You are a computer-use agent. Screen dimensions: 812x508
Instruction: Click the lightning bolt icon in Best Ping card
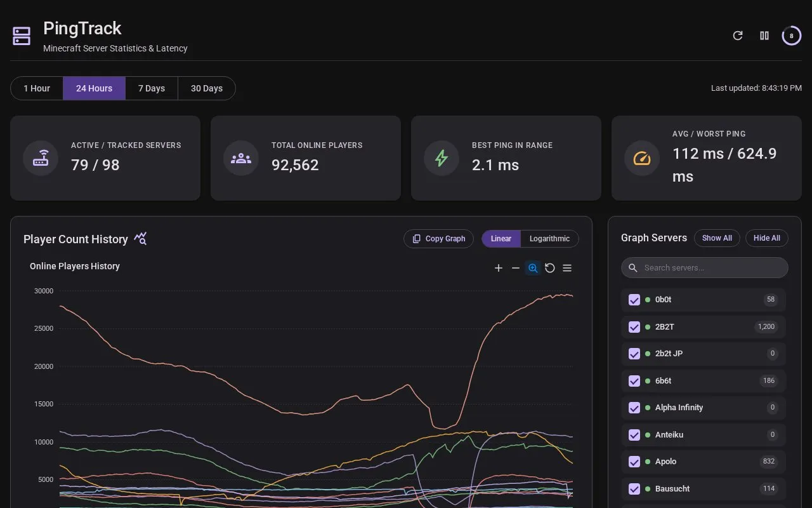[442, 158]
